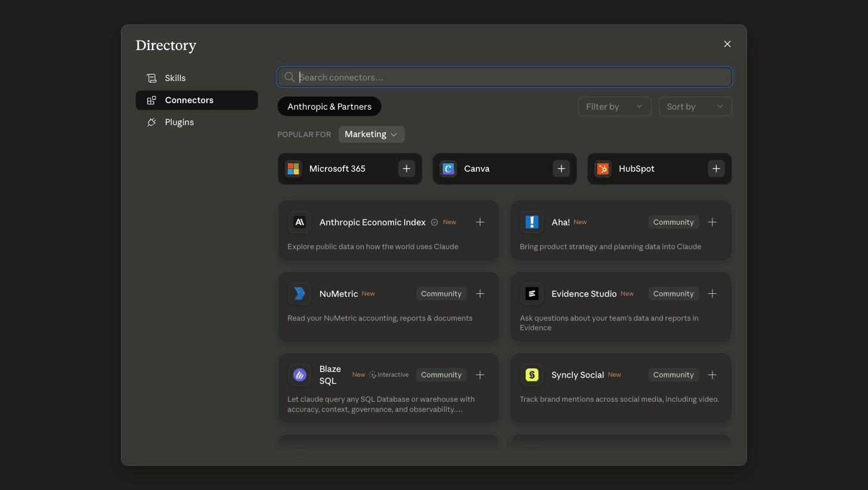Select the Connectors section
Image resolution: width=868 pixels, height=490 pixels.
[197, 100]
